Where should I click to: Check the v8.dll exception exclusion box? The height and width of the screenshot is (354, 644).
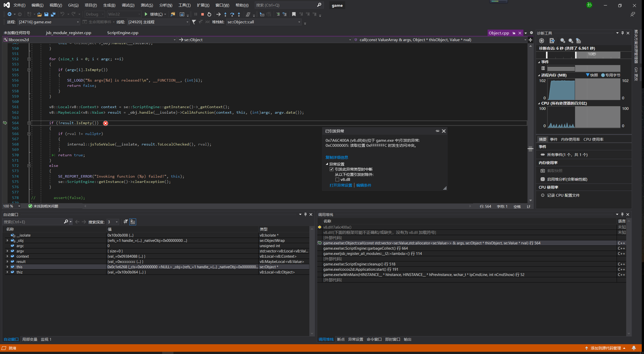[x=337, y=180]
